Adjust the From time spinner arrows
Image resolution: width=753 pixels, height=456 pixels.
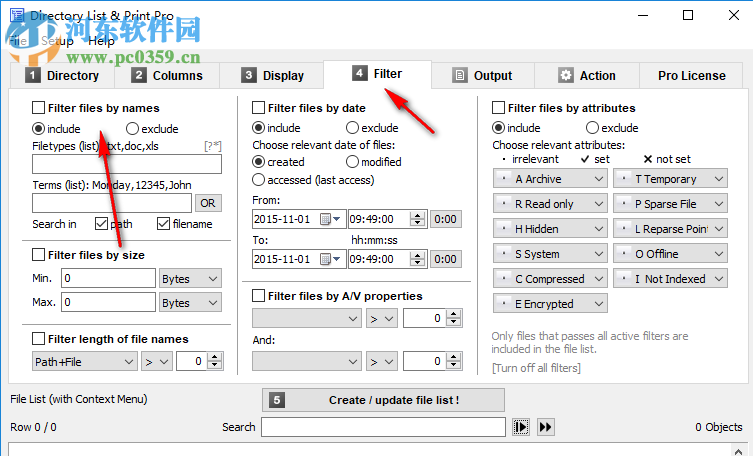point(418,219)
